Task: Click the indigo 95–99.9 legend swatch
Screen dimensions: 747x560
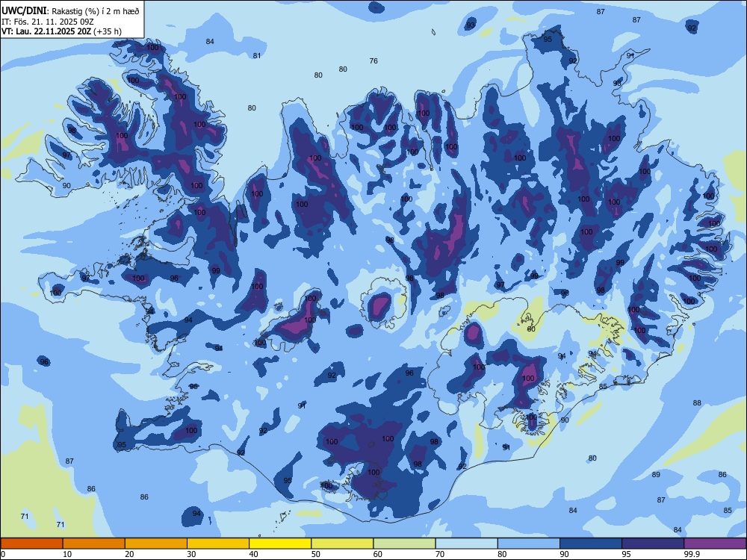Action: [x=653, y=544]
